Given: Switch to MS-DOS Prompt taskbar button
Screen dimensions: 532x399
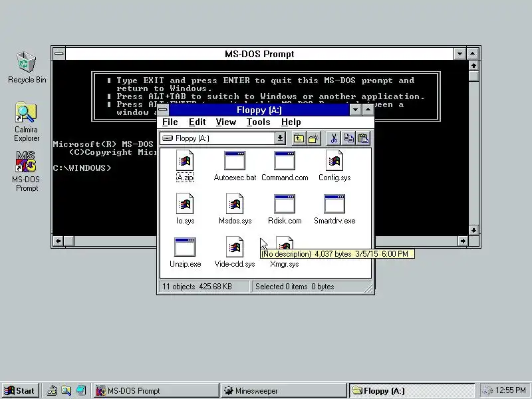Looking at the screenshot, I should tap(156, 390).
